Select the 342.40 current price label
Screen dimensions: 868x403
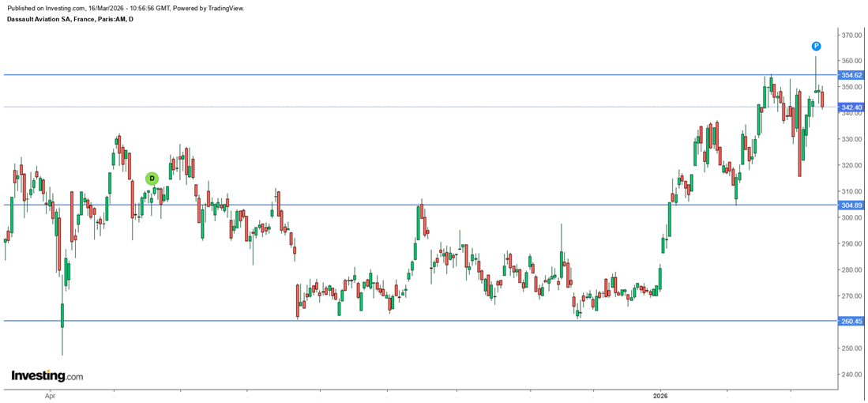tap(851, 107)
